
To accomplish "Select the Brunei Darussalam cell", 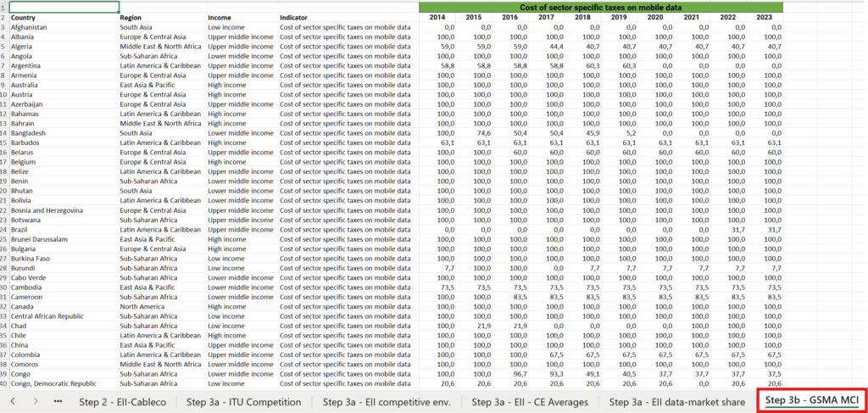I will pyautogui.click(x=64, y=239).
